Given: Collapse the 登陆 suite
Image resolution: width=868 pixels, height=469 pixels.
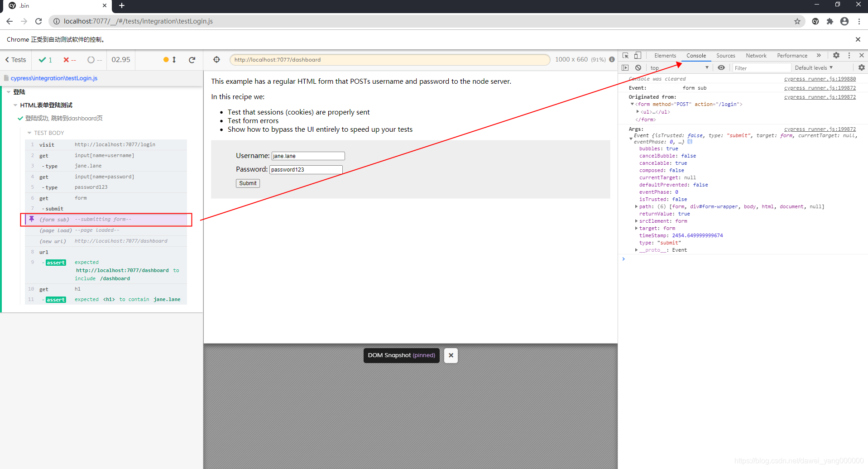Looking at the screenshot, I should click(9, 92).
